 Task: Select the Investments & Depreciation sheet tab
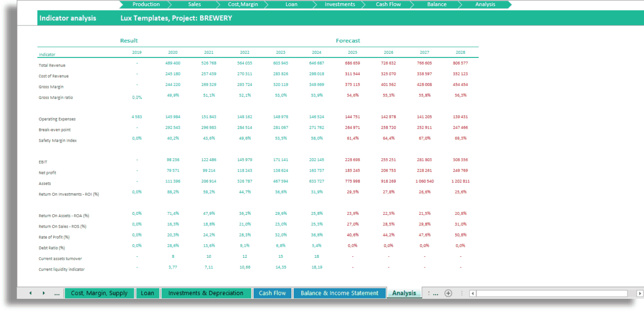(x=206, y=293)
